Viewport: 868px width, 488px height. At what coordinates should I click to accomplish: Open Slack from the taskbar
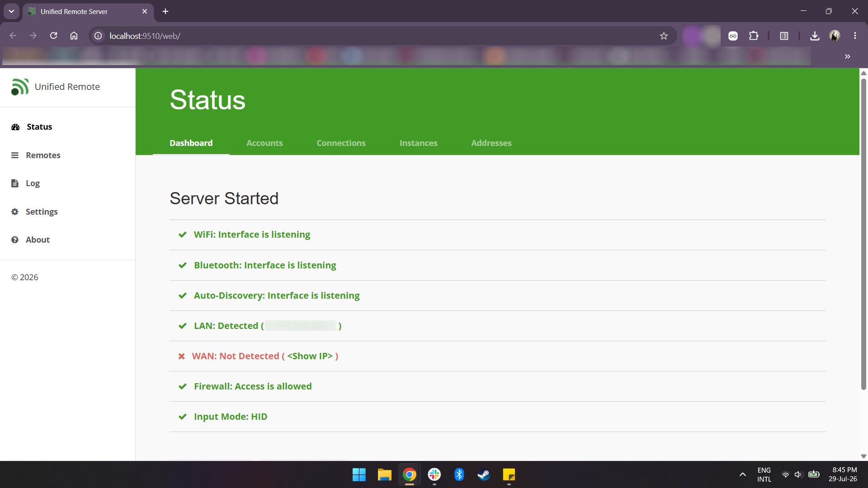(x=434, y=475)
